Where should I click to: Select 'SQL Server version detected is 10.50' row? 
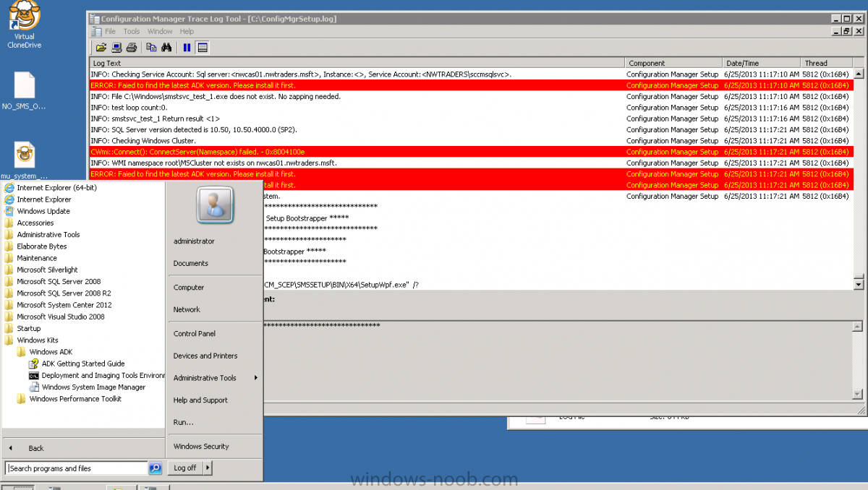[x=471, y=129]
